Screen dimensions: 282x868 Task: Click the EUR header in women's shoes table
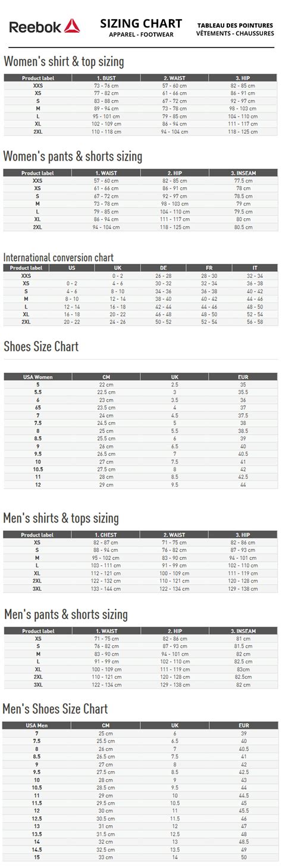click(x=243, y=377)
